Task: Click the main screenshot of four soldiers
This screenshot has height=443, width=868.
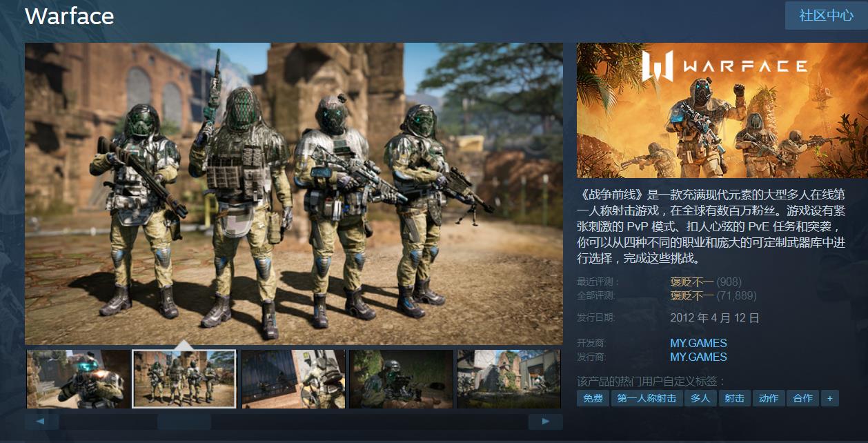Action: pos(294,194)
